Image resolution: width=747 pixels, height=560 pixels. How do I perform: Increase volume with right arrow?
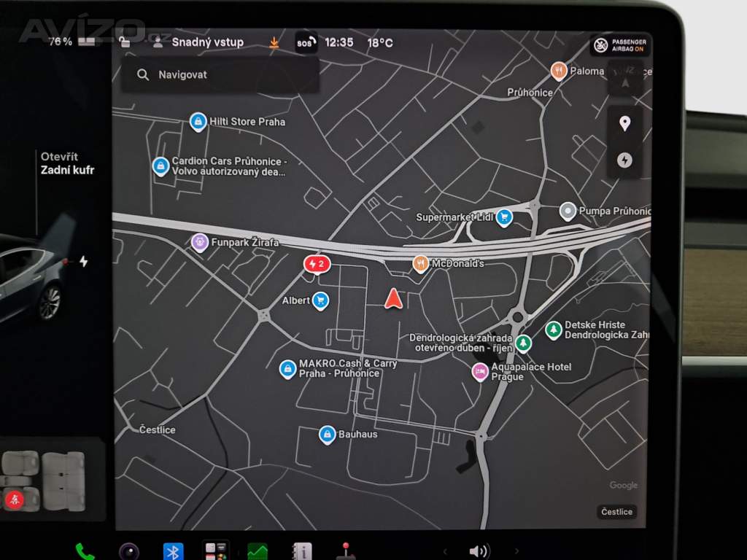(x=517, y=551)
